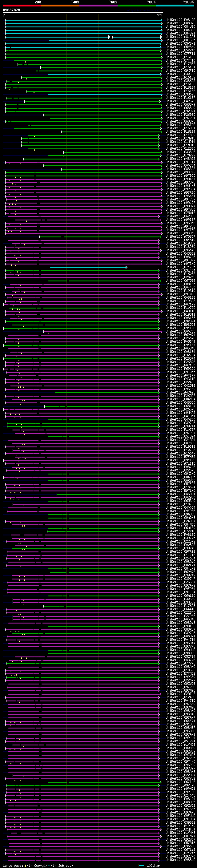Click hit label UniRef100_A9PJ78

pos(180,785)
